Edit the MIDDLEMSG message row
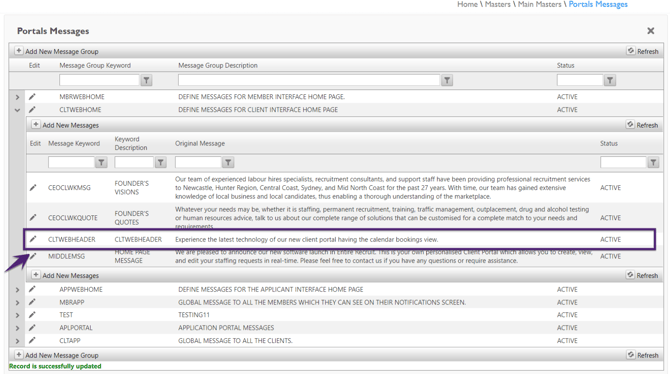Screen dimensions: 670x374 pos(33,256)
